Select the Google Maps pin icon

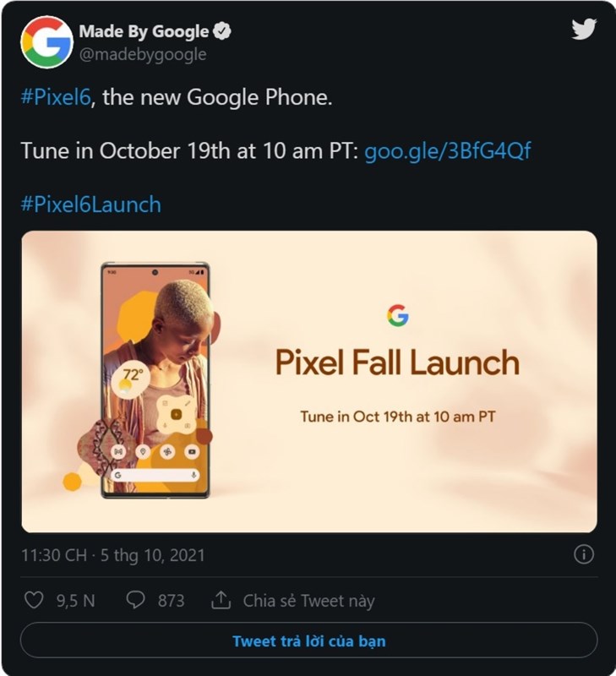[x=144, y=451]
